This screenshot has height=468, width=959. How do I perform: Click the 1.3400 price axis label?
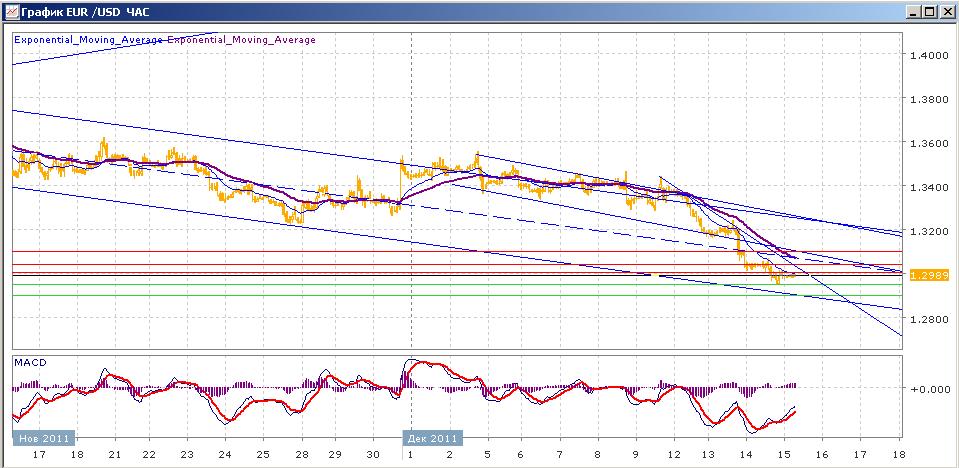(x=927, y=187)
